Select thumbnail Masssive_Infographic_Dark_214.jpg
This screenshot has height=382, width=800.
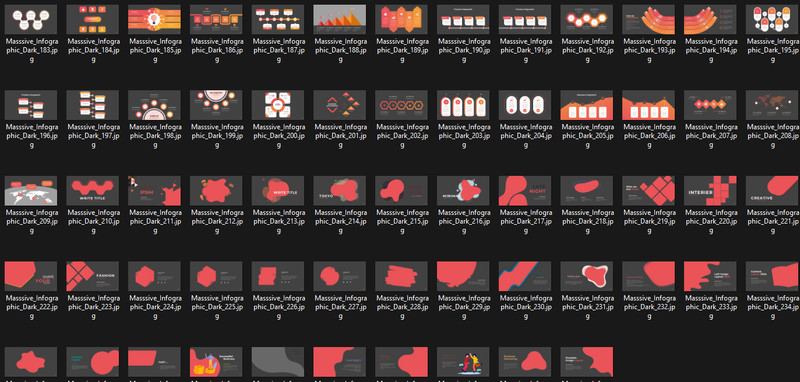coord(339,191)
